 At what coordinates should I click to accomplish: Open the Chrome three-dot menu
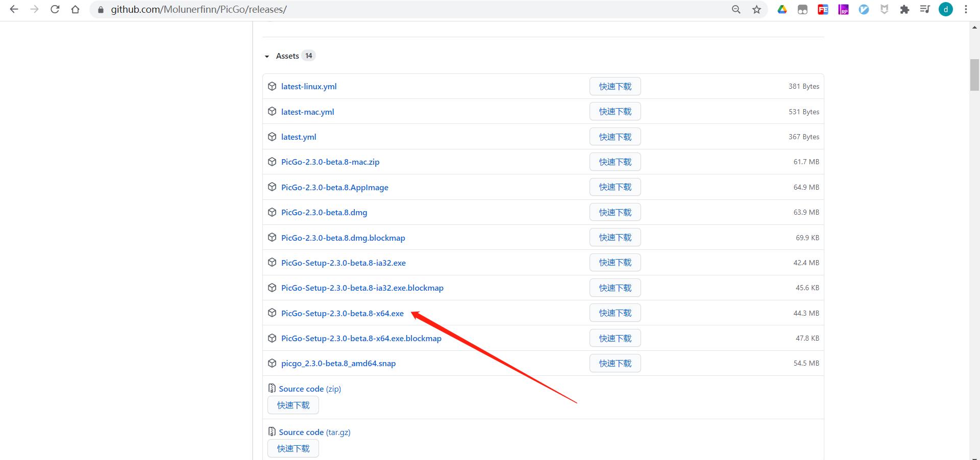point(966,9)
